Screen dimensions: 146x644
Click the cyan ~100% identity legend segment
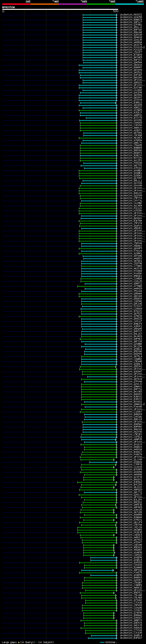(x=130, y=4)
